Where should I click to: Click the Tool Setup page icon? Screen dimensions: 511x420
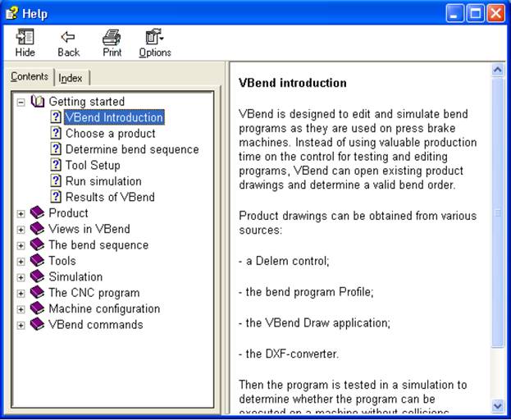tap(56, 165)
